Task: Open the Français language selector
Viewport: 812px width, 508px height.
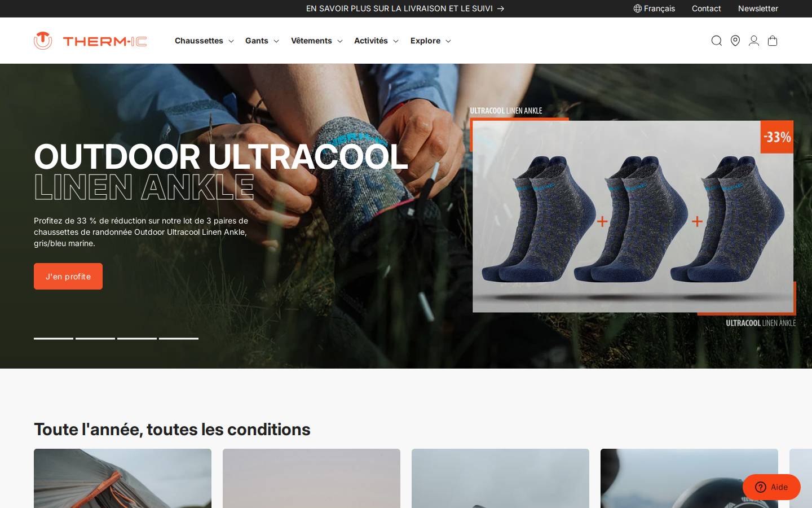Action: (x=654, y=8)
